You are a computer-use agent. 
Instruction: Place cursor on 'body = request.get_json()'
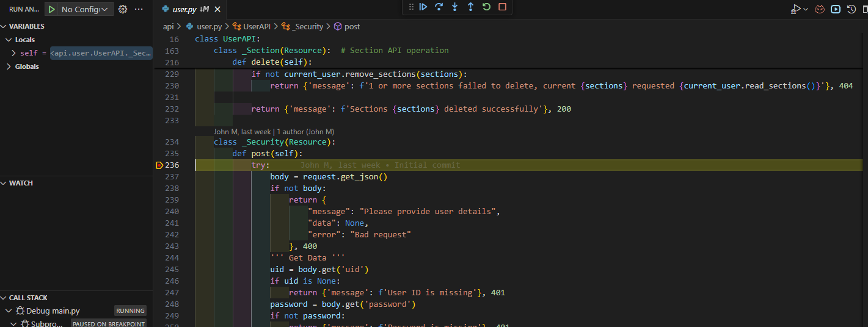(329, 176)
